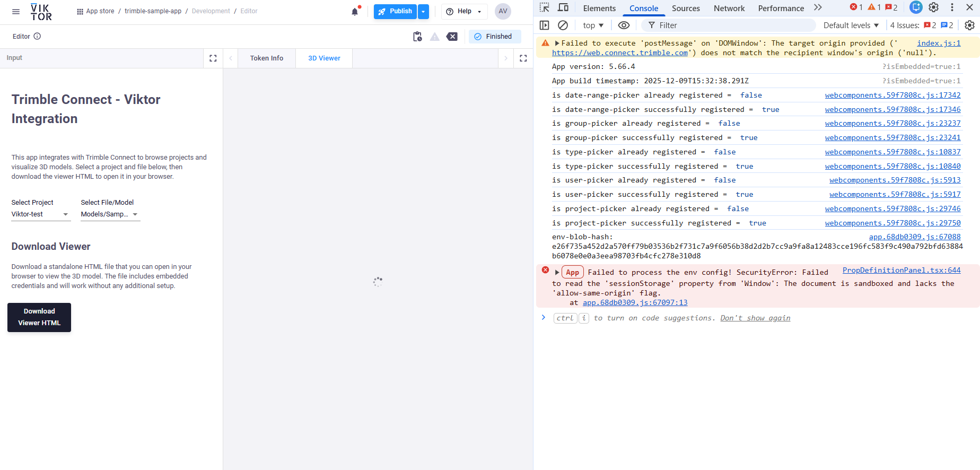Click the clipboard icon in editor toolbar
The height and width of the screenshot is (470, 980).
pyautogui.click(x=417, y=37)
